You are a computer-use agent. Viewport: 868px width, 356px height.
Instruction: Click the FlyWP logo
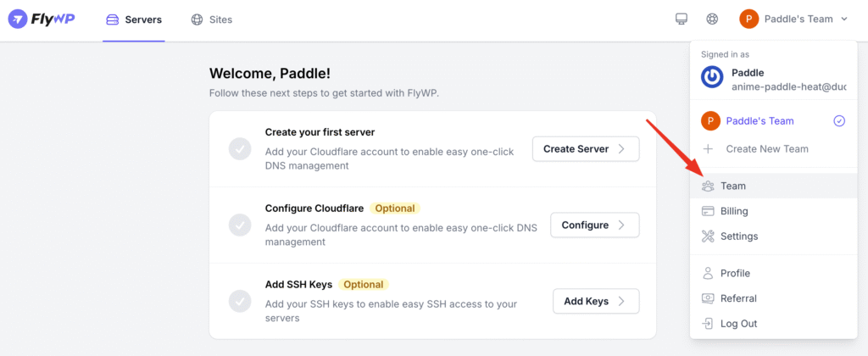click(42, 19)
